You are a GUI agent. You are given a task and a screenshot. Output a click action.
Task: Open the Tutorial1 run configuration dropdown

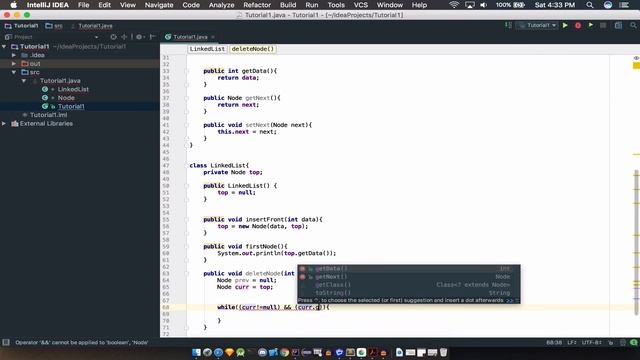pos(537,25)
